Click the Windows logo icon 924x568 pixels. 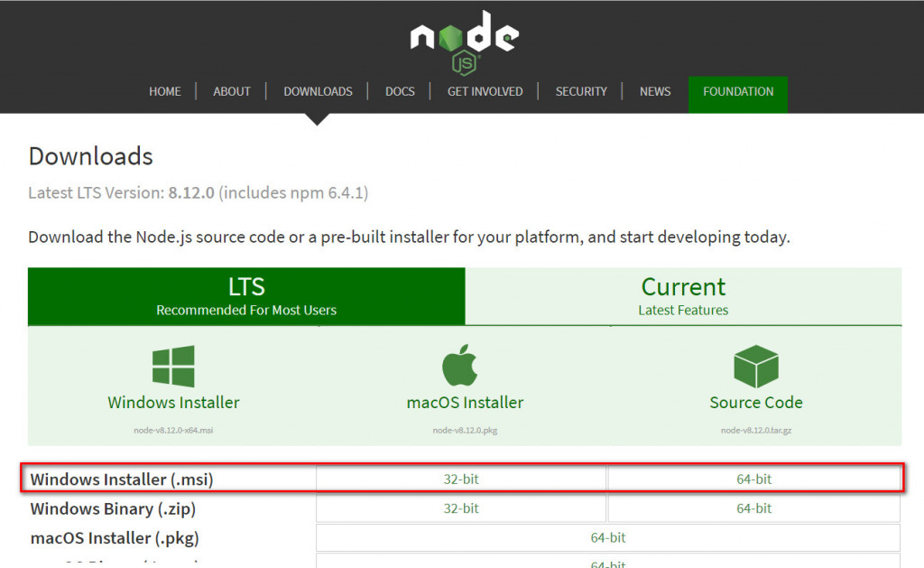coord(173,366)
